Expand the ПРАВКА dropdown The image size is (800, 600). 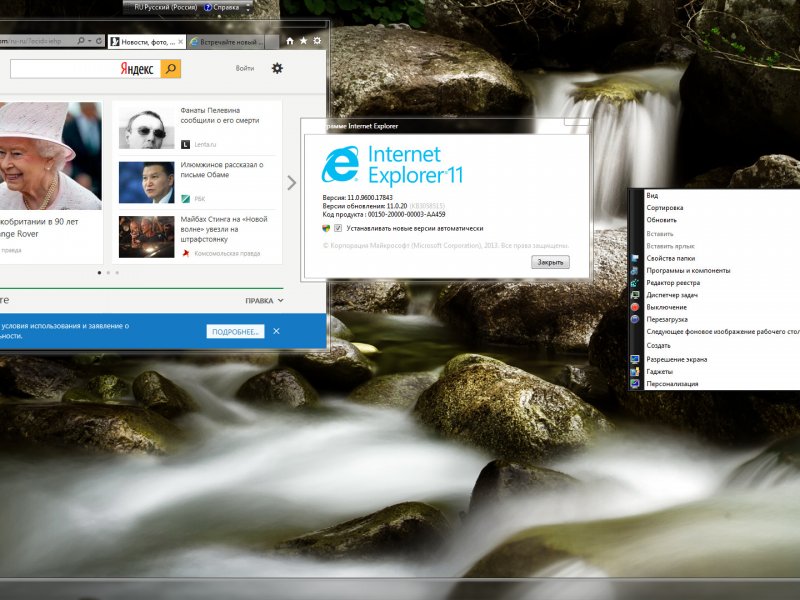(264, 301)
